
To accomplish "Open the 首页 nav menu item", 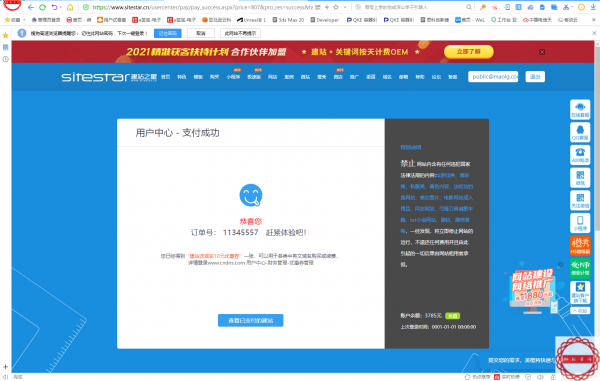I will tap(165, 77).
